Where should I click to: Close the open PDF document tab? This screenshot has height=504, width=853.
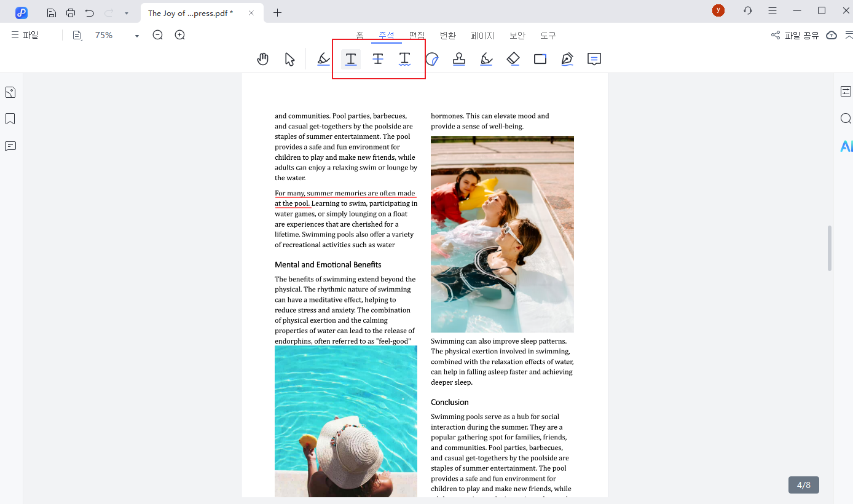251,13
